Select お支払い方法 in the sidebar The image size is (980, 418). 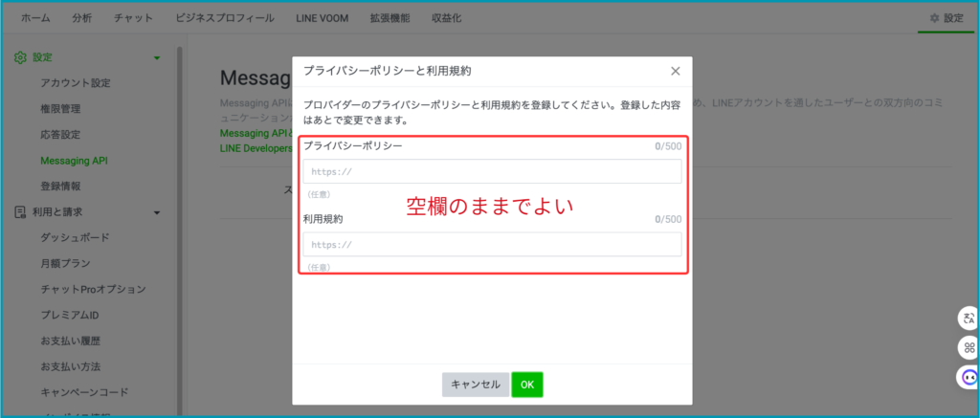point(71,366)
